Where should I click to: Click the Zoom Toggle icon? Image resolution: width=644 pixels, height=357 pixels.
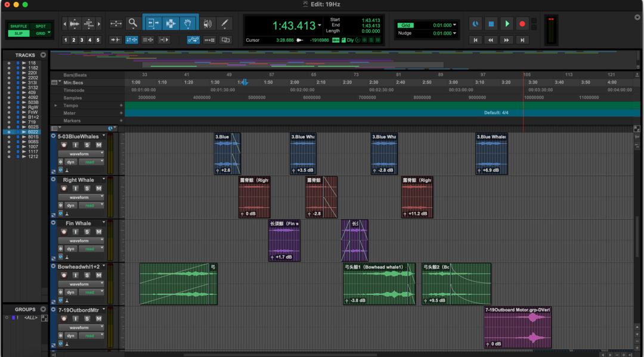116,23
